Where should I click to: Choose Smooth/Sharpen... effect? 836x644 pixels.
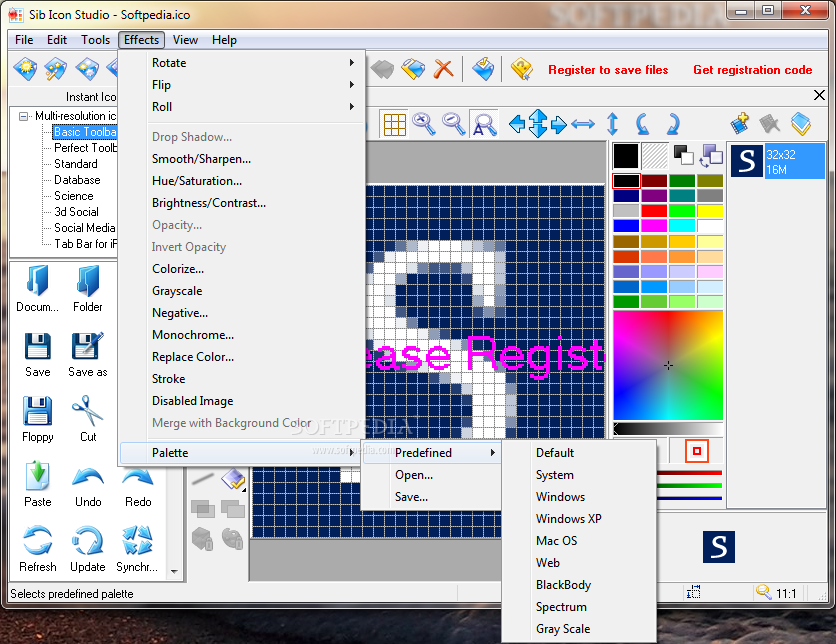coord(242,159)
